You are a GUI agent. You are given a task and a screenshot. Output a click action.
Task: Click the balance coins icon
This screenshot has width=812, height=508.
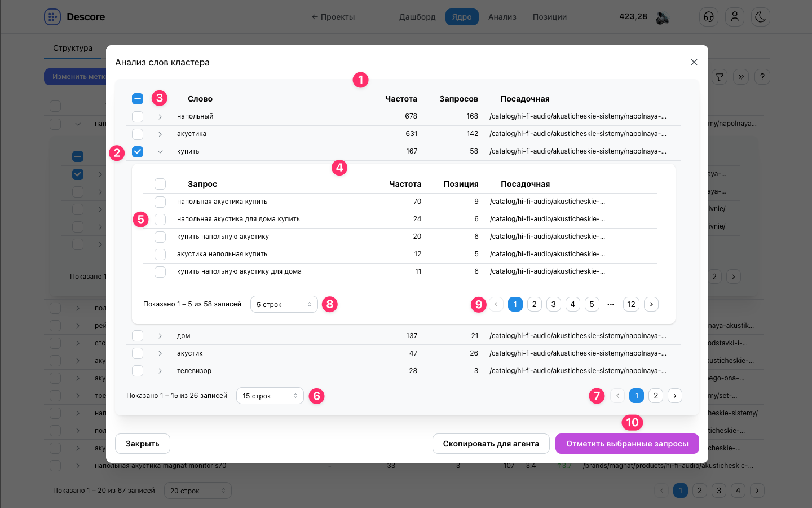tap(663, 17)
